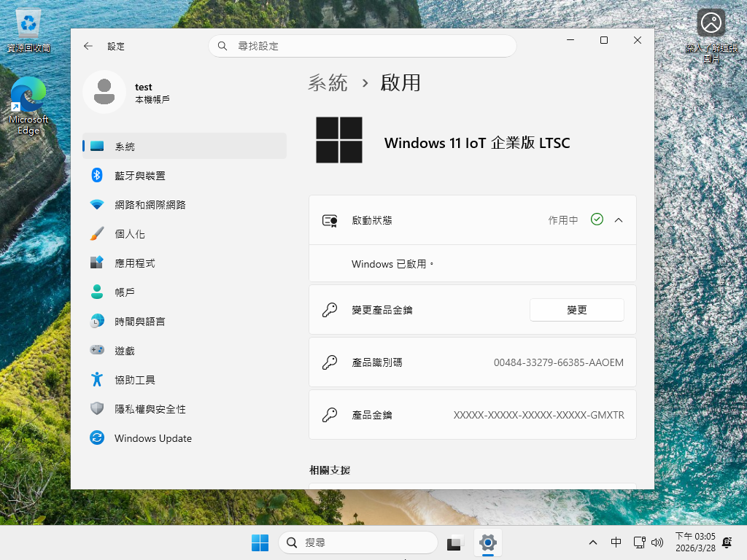This screenshot has height=560, width=747.
Task: Click the 變更 product key button
Action: point(576,310)
